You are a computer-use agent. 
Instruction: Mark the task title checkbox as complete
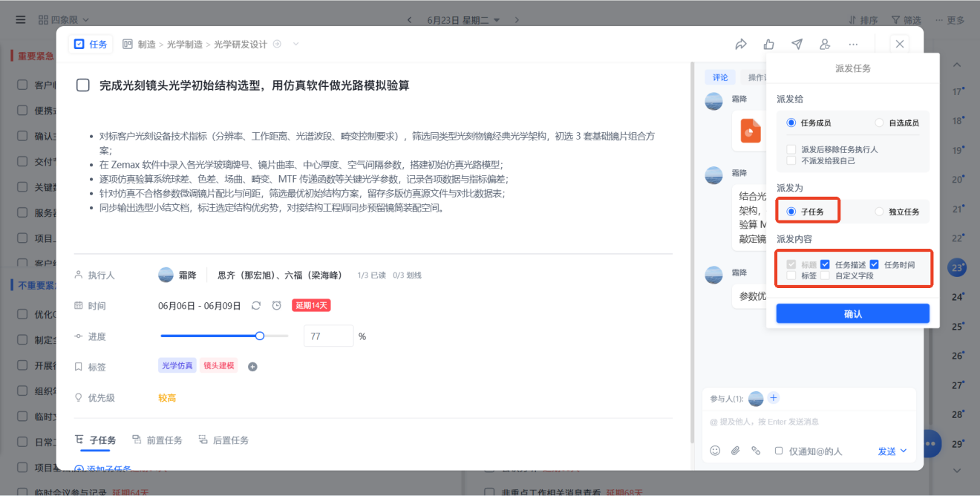click(x=83, y=85)
